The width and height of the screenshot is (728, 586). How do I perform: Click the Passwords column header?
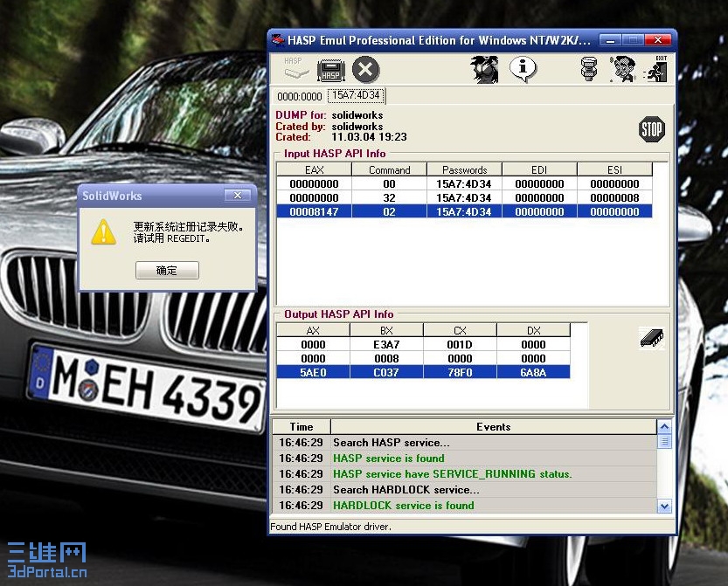click(x=465, y=169)
